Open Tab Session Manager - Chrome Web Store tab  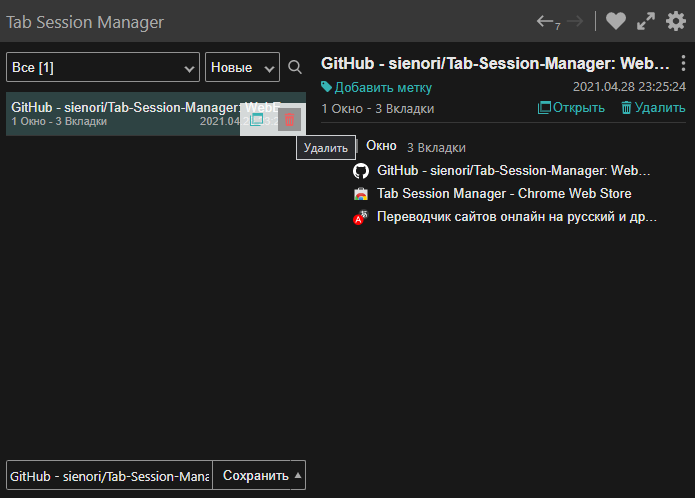coord(504,194)
